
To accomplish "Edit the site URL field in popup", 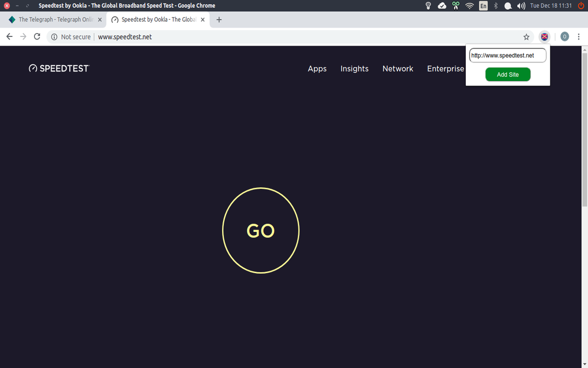I will [508, 56].
